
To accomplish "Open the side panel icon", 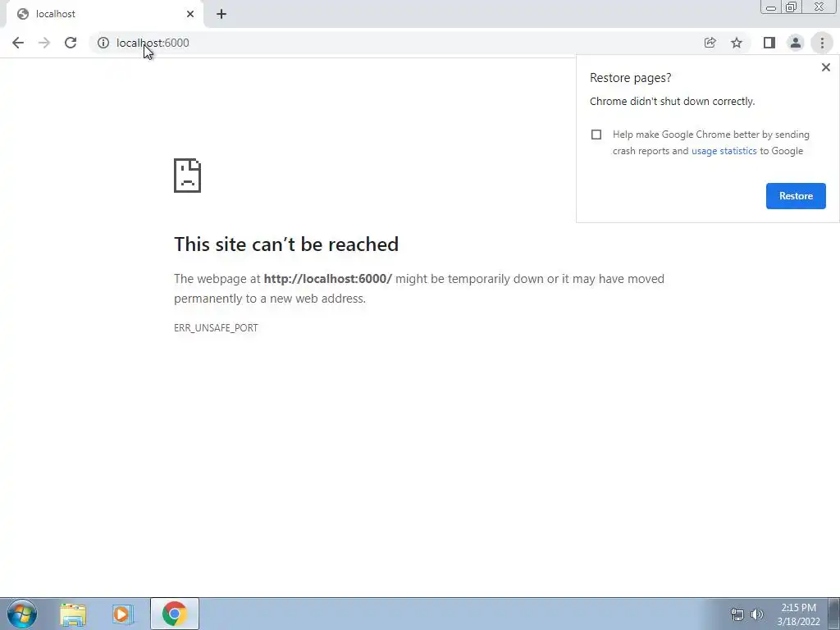I will [769, 43].
